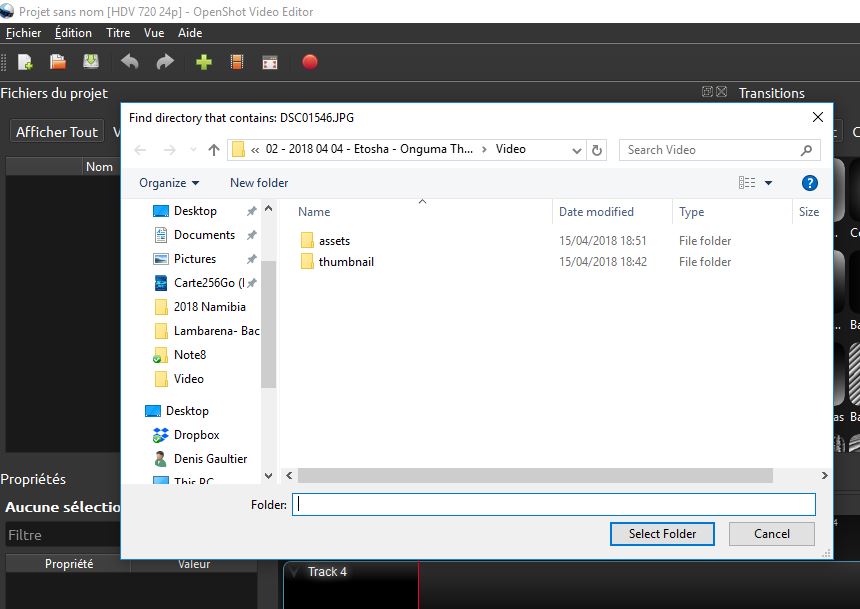This screenshot has width=860, height=609.
Task: Open the Fichier menu
Action: pyautogui.click(x=23, y=33)
